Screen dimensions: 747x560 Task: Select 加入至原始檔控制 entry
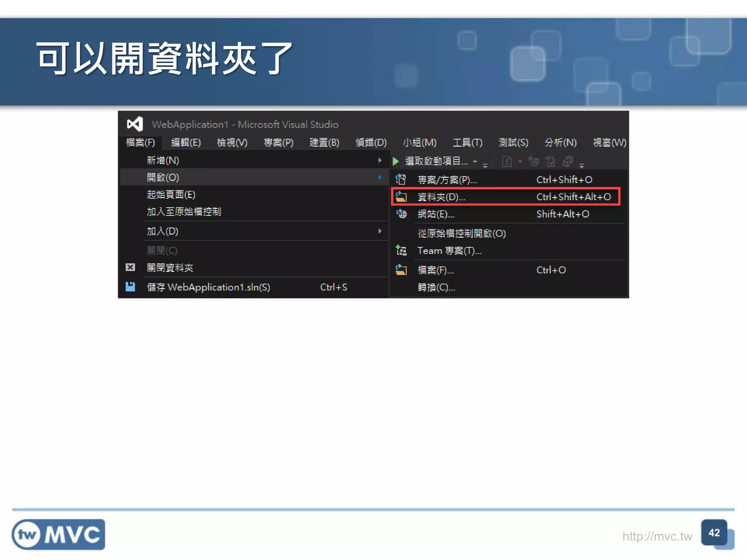[254, 211]
